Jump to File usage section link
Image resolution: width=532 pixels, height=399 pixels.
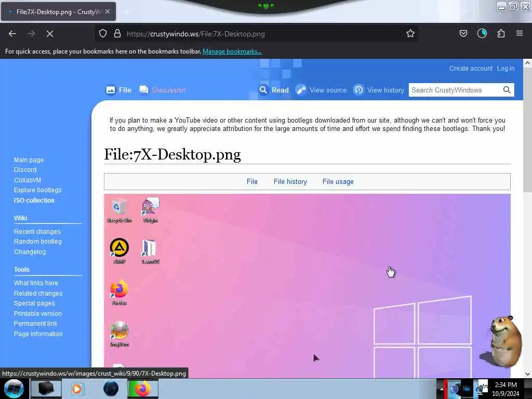pyautogui.click(x=338, y=182)
